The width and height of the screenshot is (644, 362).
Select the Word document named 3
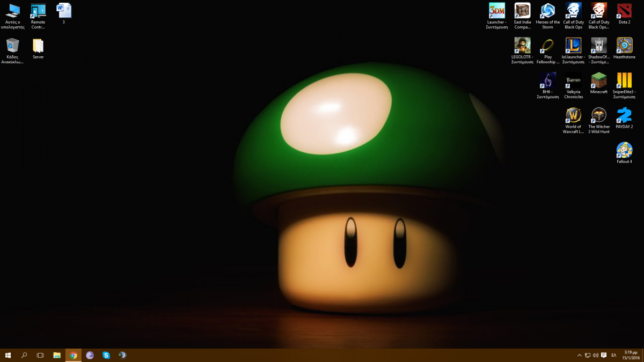[x=64, y=13]
